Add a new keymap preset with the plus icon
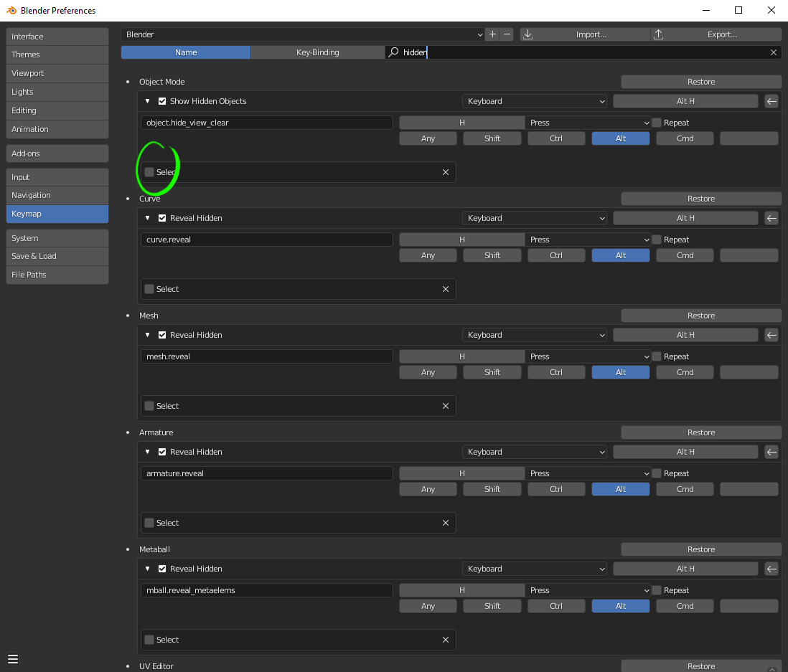Screen dimensions: 788x672 pyautogui.click(x=492, y=34)
